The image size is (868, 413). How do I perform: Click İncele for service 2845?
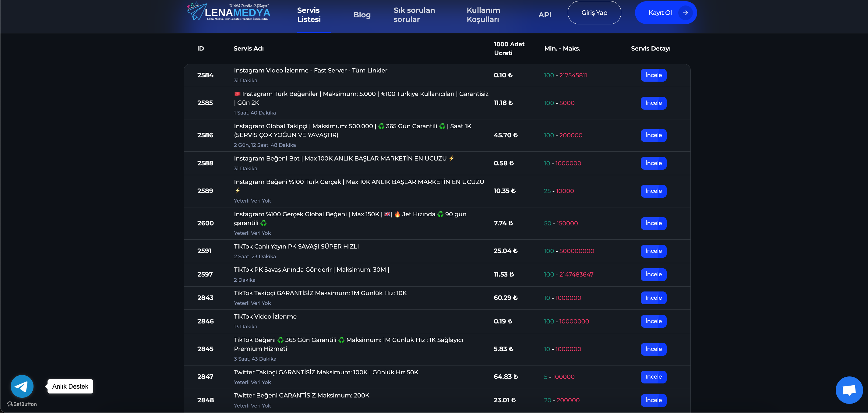tap(653, 349)
